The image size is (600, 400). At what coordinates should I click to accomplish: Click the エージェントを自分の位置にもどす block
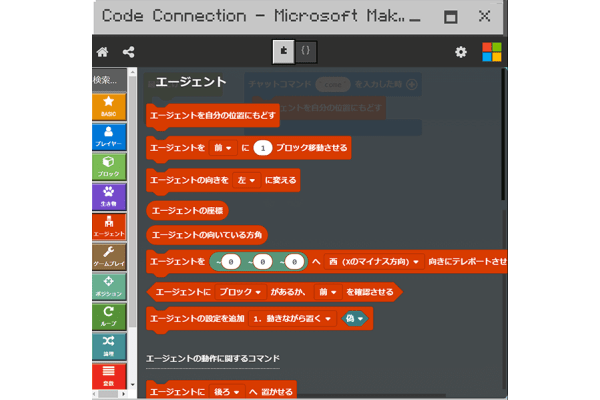click(x=213, y=116)
